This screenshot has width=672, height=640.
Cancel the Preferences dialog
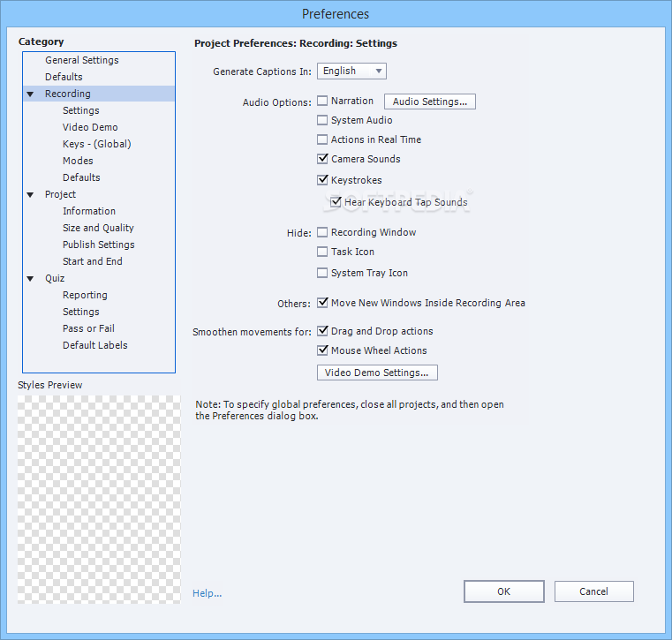(x=594, y=591)
